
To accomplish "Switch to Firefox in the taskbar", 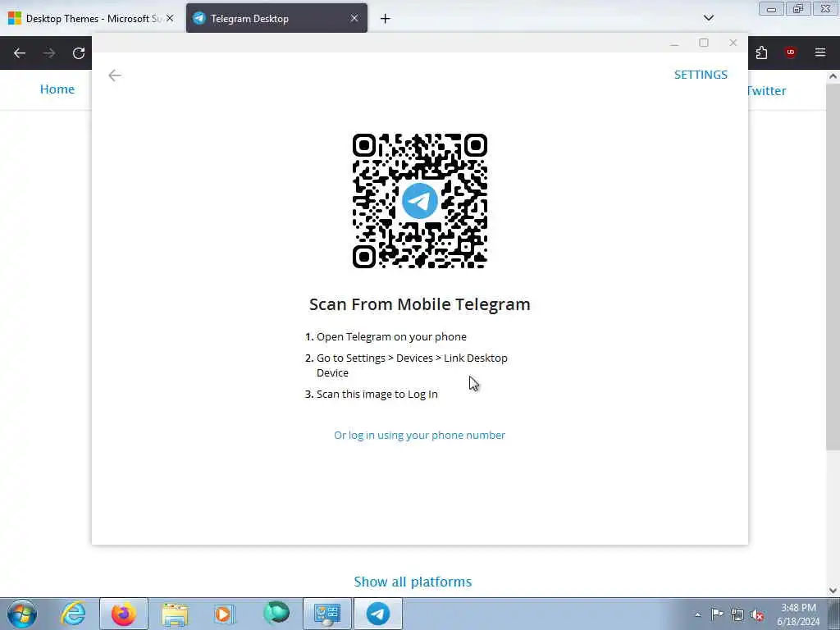I will click(123, 614).
